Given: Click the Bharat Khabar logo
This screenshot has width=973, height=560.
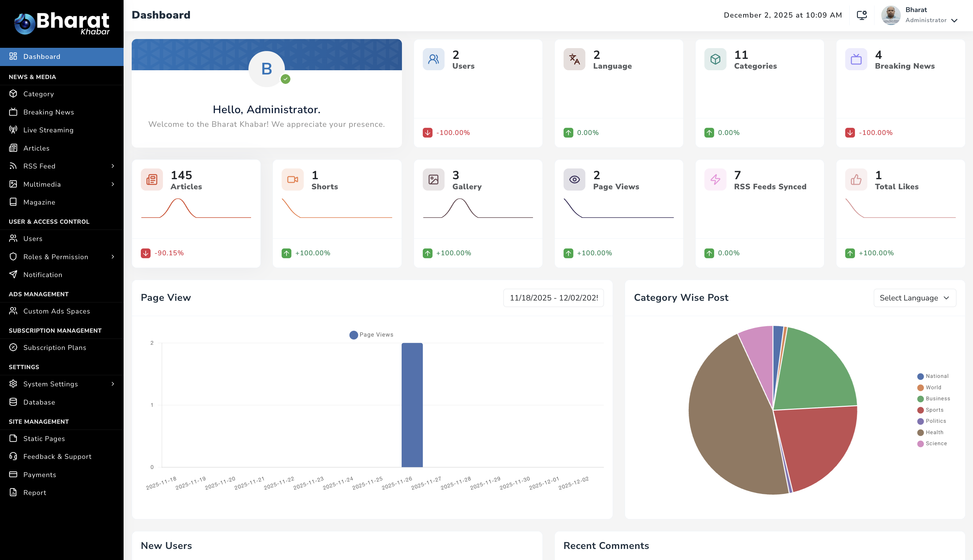Looking at the screenshot, I should point(61,23).
